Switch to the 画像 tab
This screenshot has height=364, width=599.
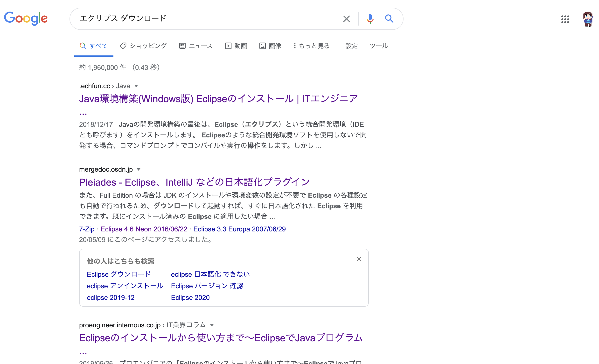(270, 46)
